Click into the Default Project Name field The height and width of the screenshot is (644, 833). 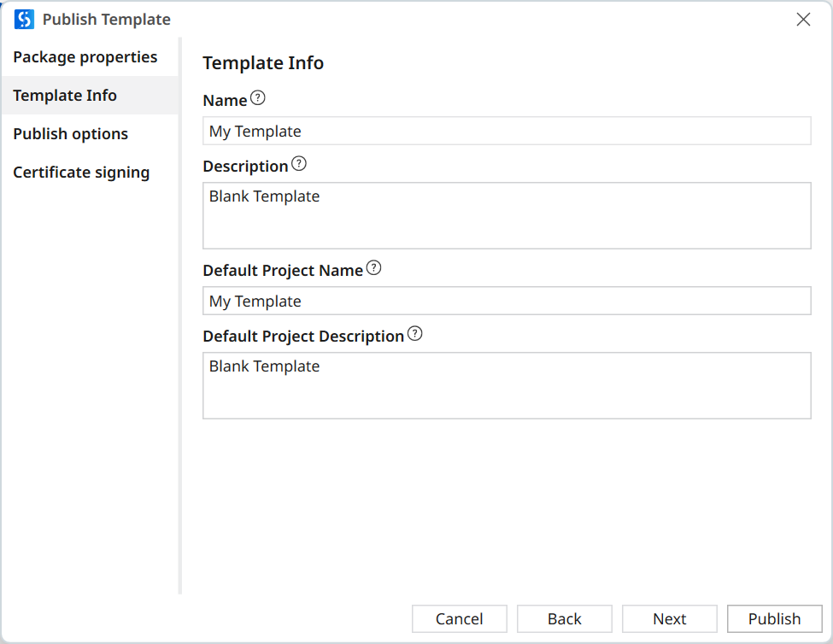point(506,302)
